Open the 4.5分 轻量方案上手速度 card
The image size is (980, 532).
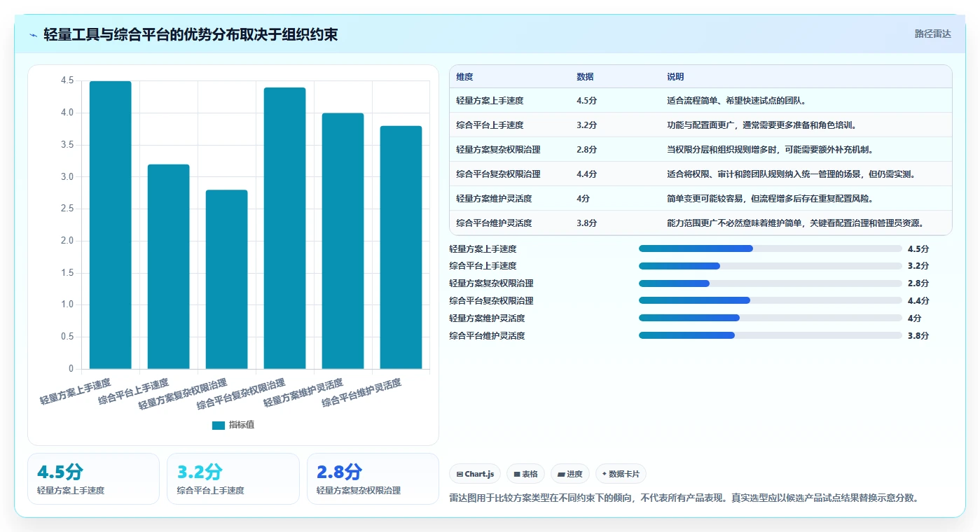[x=93, y=479]
